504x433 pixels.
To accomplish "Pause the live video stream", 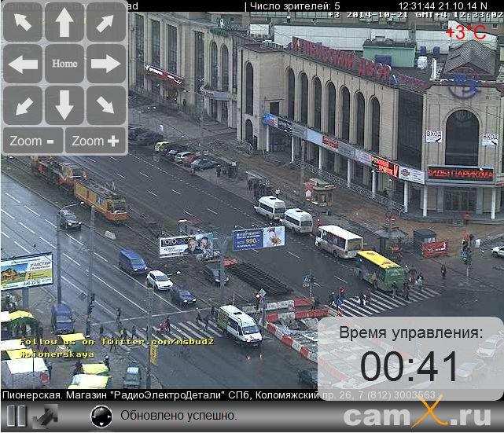I will tap(17, 416).
